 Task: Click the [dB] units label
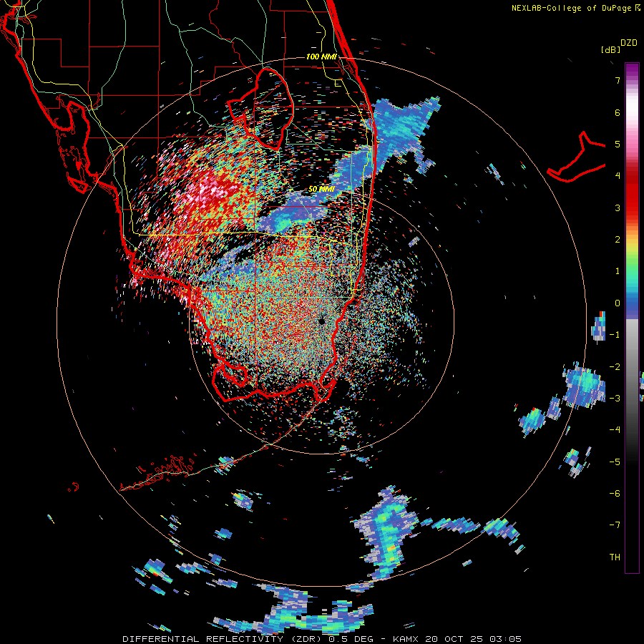[x=610, y=49]
